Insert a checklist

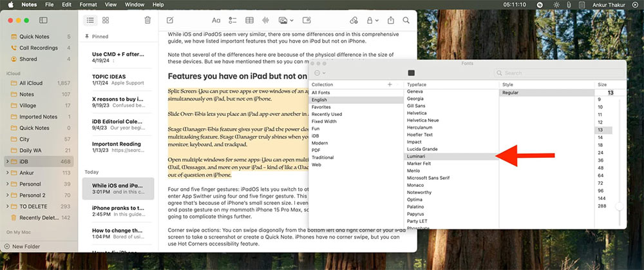pyautogui.click(x=233, y=20)
